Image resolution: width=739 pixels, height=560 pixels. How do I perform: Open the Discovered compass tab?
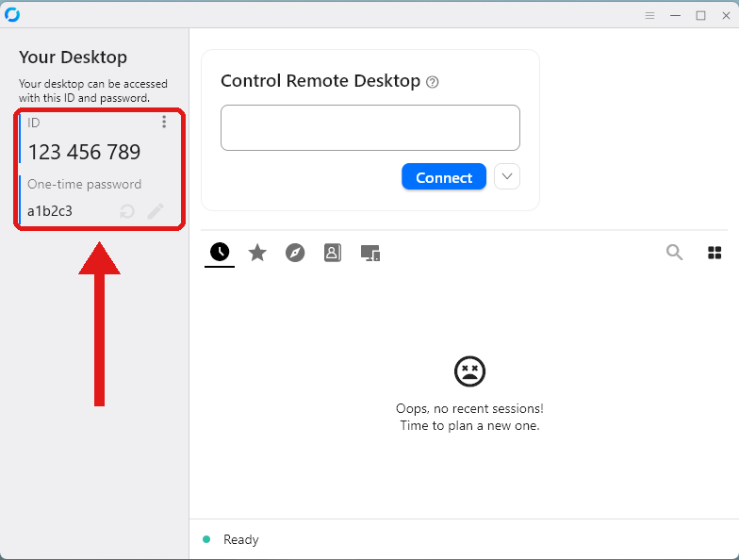295,253
